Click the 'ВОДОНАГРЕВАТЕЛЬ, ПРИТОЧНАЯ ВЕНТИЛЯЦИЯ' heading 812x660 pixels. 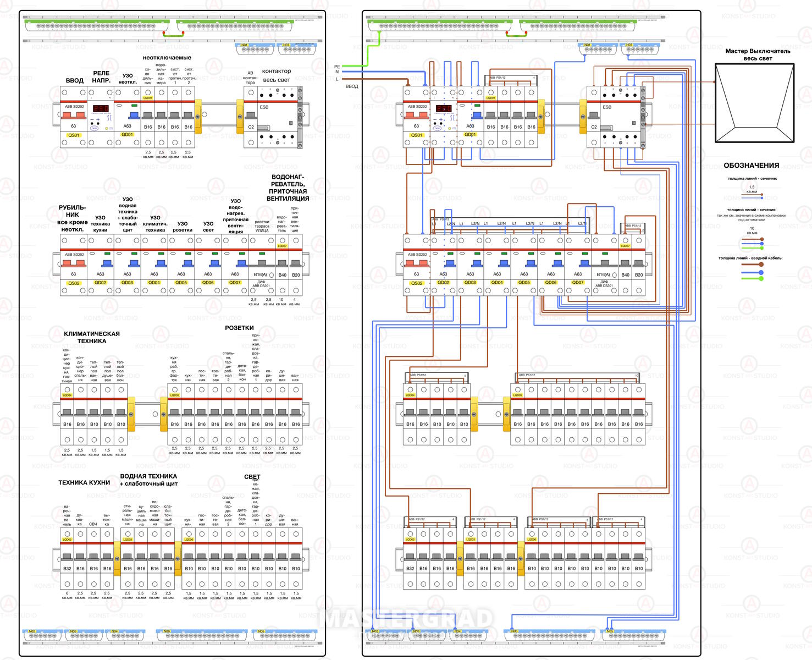click(288, 188)
